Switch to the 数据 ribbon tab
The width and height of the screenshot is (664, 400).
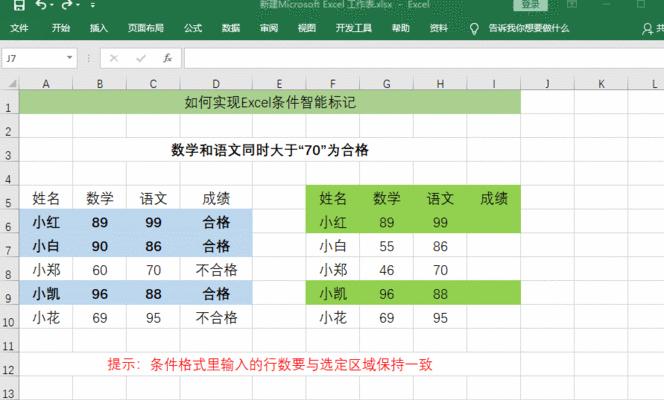coord(231,28)
